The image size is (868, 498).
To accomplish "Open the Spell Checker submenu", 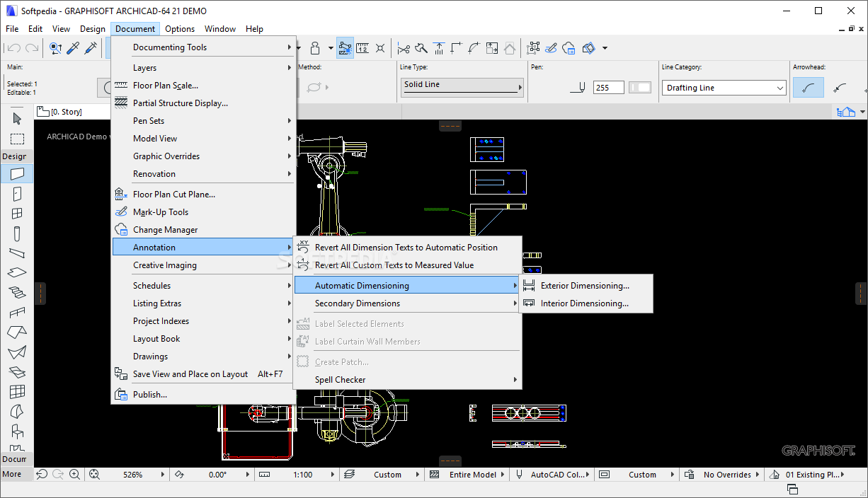I will click(407, 380).
